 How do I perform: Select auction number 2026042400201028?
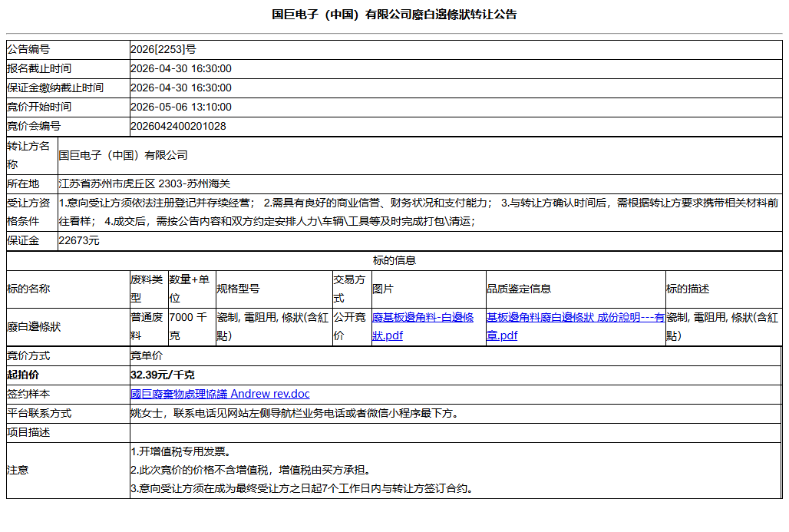pyautogui.click(x=178, y=126)
